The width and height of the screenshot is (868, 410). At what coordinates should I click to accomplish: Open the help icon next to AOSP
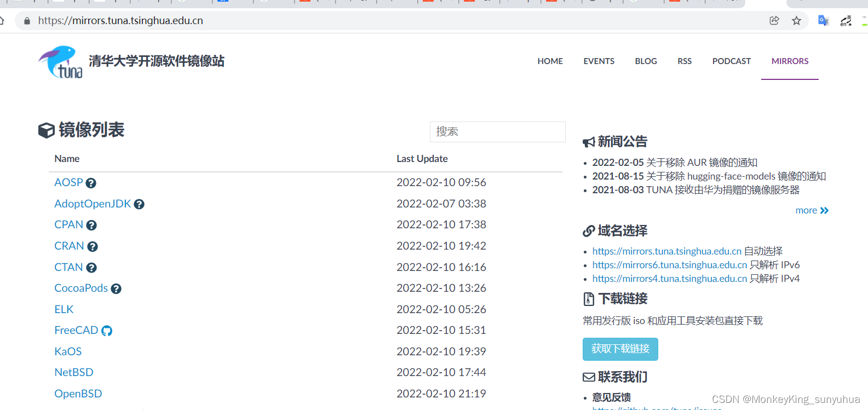coord(91,183)
